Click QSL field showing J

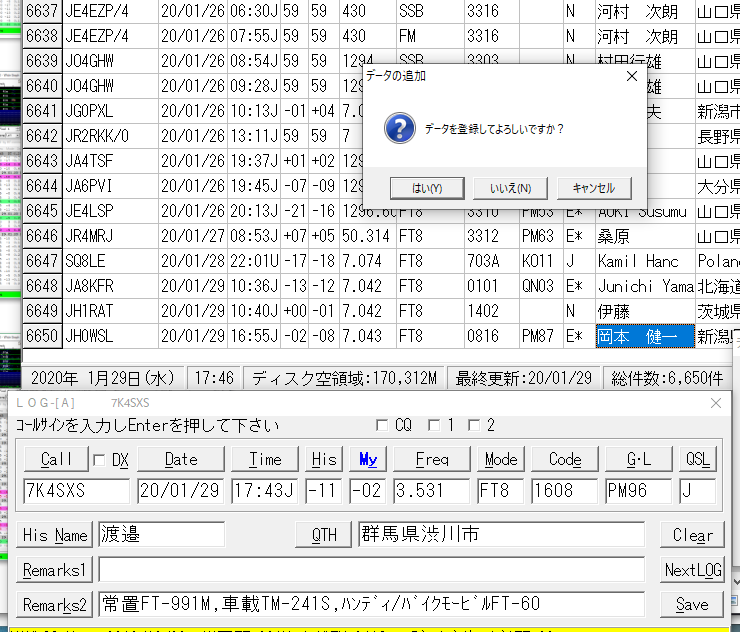tap(698, 490)
